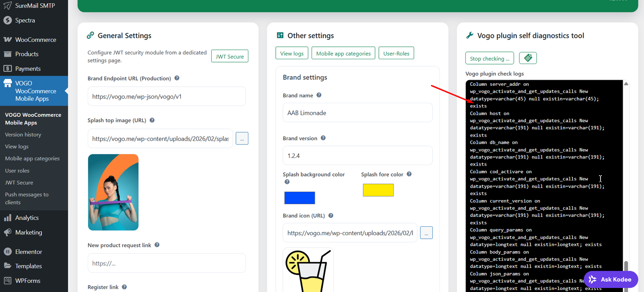The width and height of the screenshot is (644, 292).
Task: Click help icon next to Brand icon (URL)
Action: pyautogui.click(x=331, y=215)
